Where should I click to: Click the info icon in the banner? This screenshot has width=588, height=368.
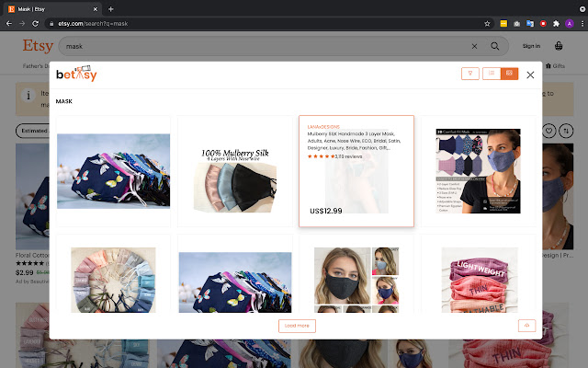28,96
